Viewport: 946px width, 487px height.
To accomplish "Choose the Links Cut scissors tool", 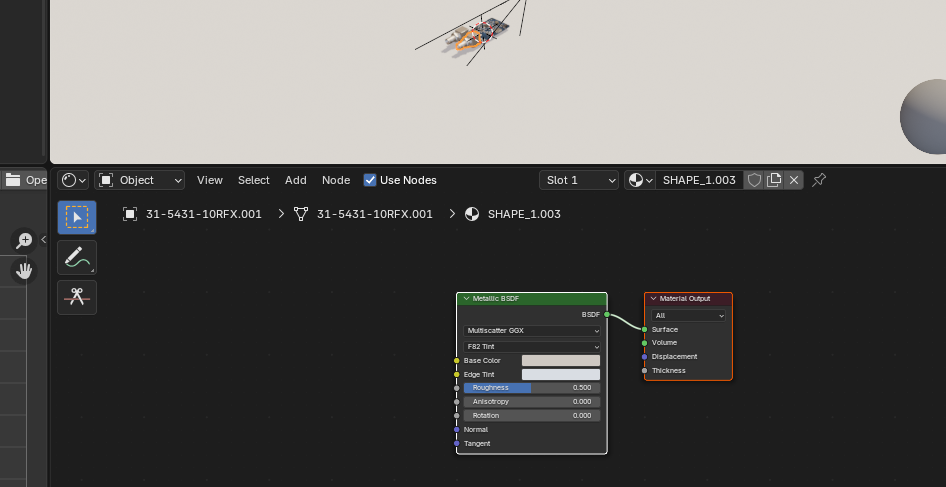I will 77,297.
